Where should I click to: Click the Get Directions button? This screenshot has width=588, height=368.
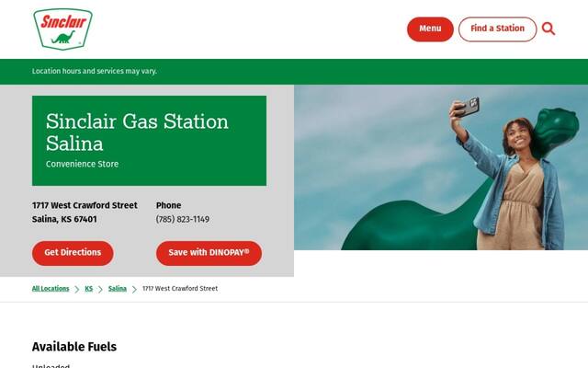(x=73, y=253)
